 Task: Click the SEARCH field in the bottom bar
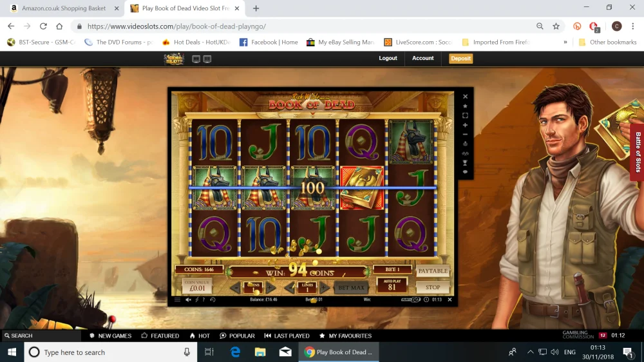click(x=41, y=336)
